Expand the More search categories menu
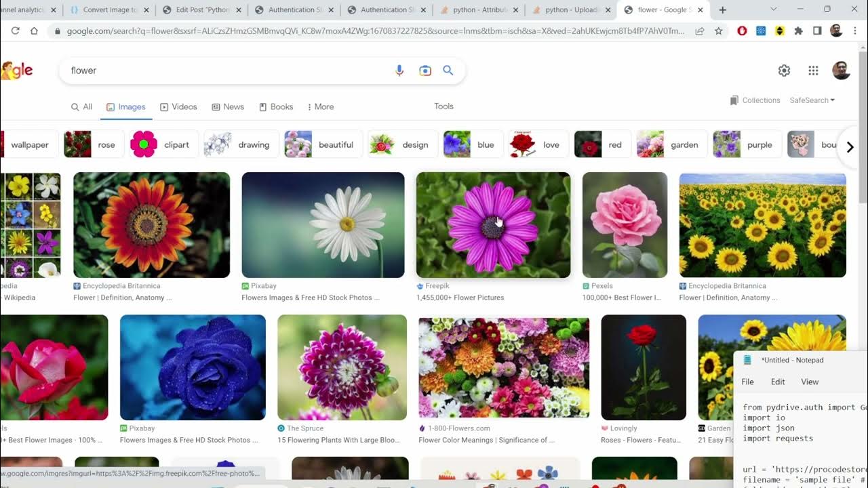 [x=320, y=106]
